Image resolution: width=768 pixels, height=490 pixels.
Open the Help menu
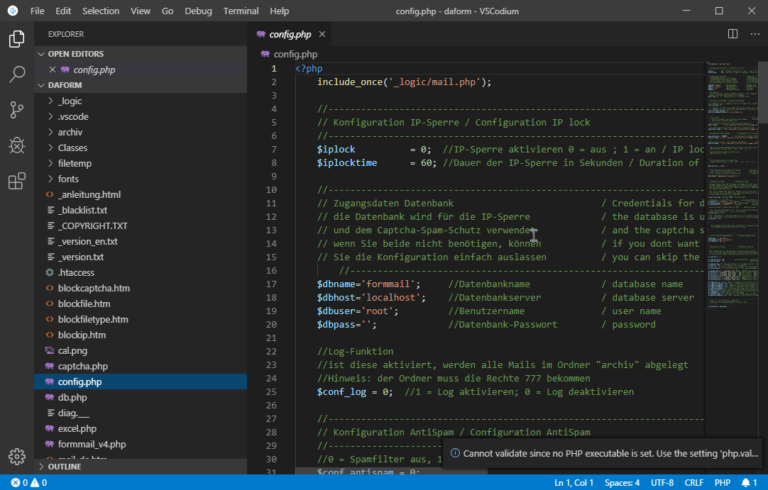[279, 11]
